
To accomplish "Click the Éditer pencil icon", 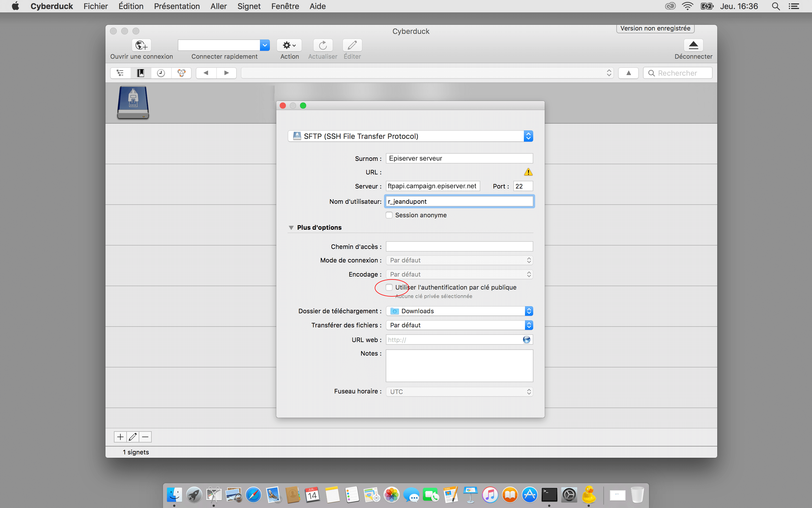I will coord(352,45).
